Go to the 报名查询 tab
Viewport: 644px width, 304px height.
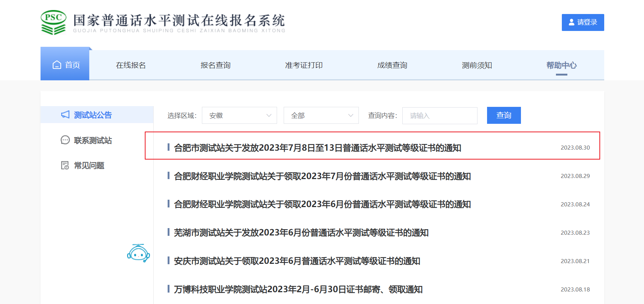216,65
